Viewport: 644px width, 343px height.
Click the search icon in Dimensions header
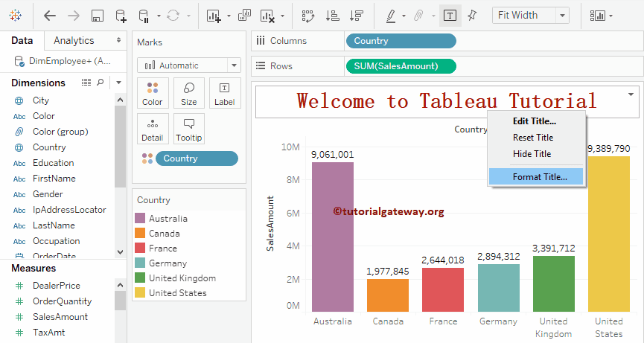[x=101, y=83]
